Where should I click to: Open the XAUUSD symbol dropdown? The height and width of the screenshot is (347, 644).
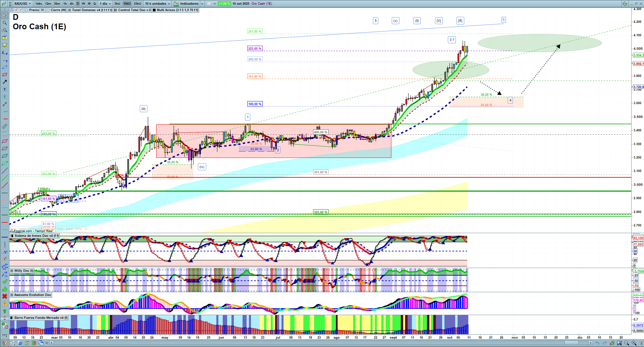(x=22, y=4)
